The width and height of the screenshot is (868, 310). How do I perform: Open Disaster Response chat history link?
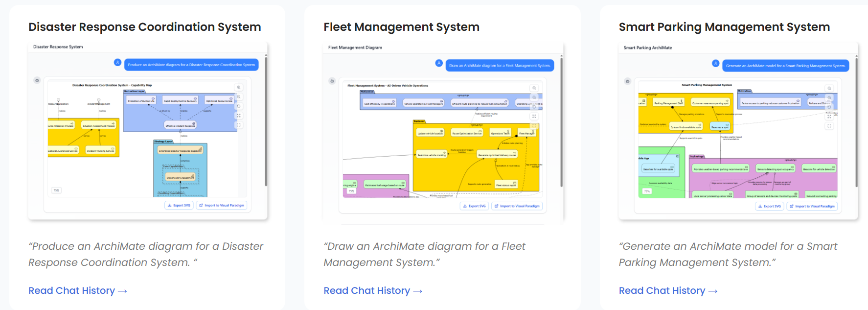click(77, 291)
